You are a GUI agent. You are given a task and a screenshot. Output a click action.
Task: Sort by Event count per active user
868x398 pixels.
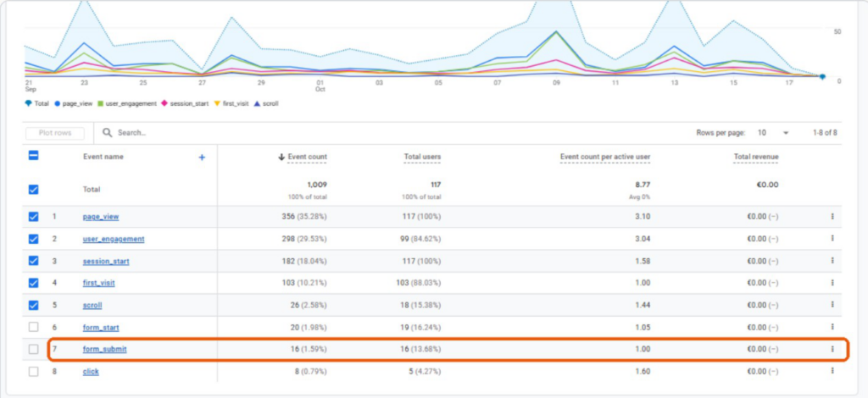605,157
